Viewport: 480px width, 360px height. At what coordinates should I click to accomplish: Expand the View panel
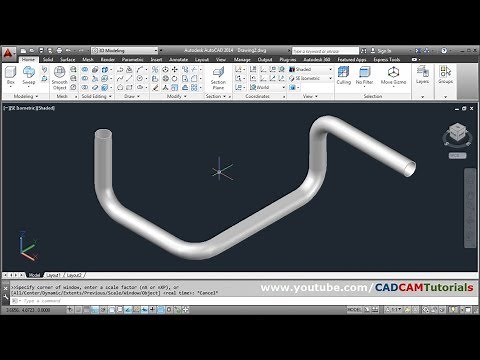pos(310,96)
